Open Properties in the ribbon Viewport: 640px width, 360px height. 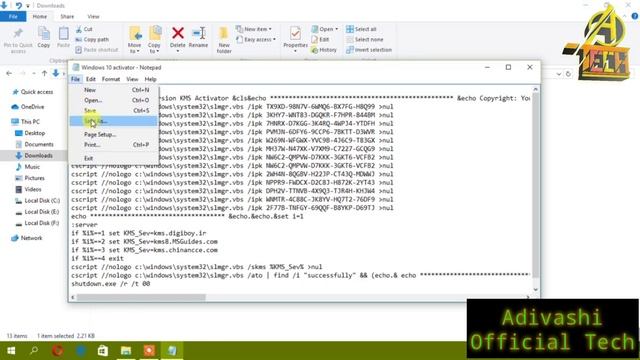295,40
